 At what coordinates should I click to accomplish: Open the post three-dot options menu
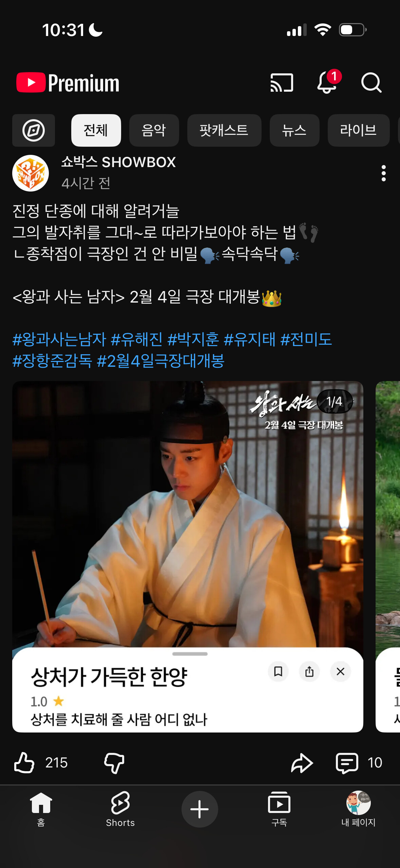(383, 173)
